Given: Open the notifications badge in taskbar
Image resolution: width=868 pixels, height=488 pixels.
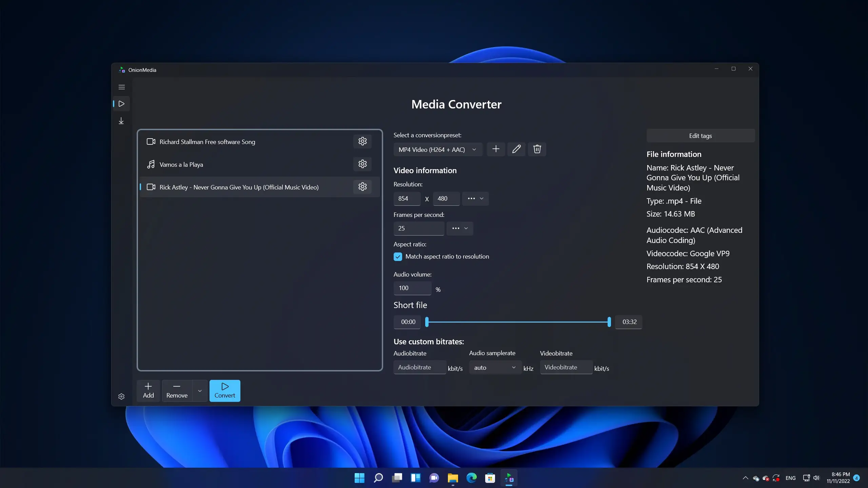Looking at the screenshot, I should [x=856, y=478].
